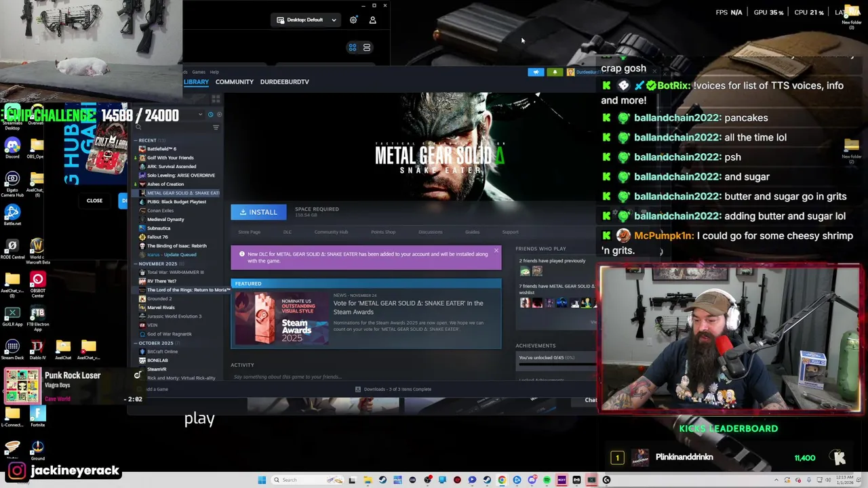Click the blue INSTALL button
The image size is (868, 488).
[x=258, y=212]
